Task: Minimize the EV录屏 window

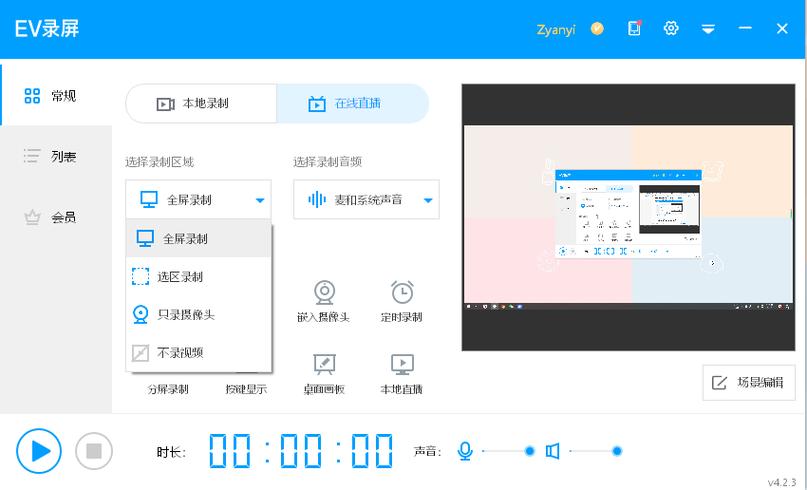Action: (745, 28)
